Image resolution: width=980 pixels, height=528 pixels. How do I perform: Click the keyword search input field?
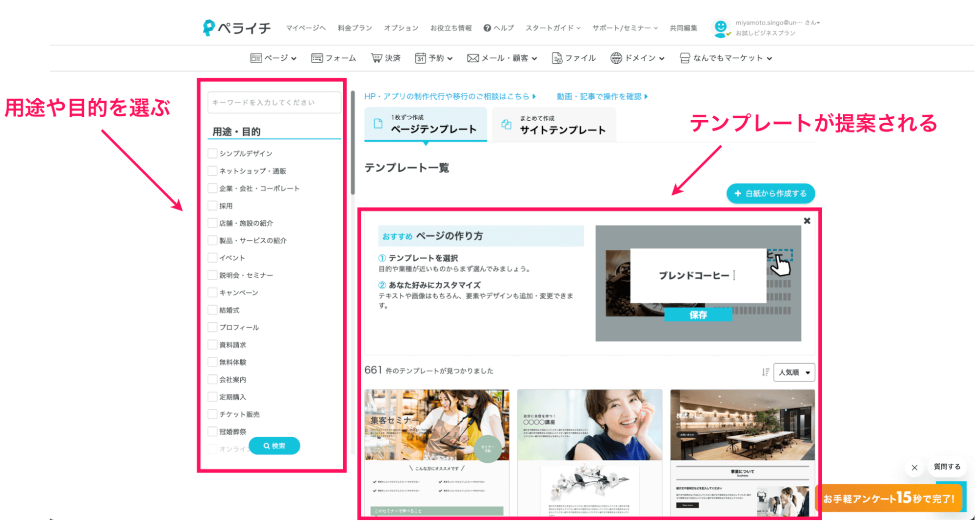pyautogui.click(x=274, y=102)
